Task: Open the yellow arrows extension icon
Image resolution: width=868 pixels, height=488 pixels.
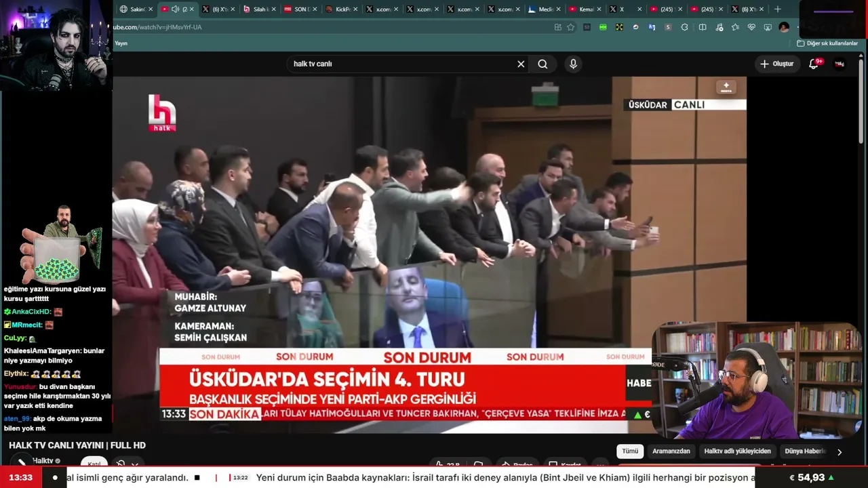Action: pos(619,27)
